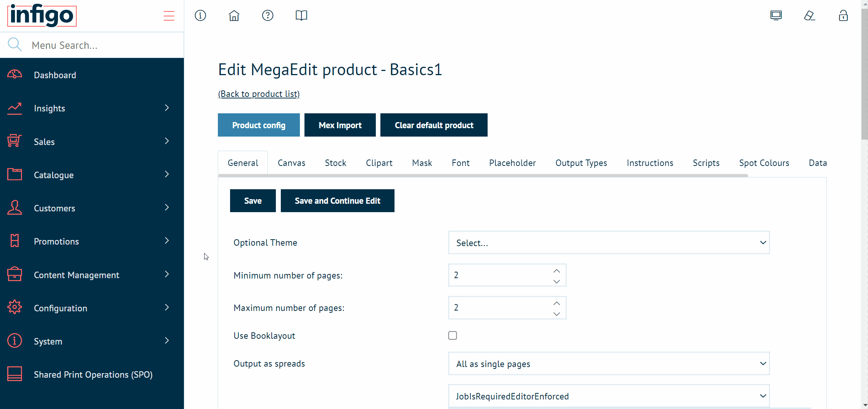The image size is (868, 409).
Task: Open the Output Types tab
Action: (581, 163)
